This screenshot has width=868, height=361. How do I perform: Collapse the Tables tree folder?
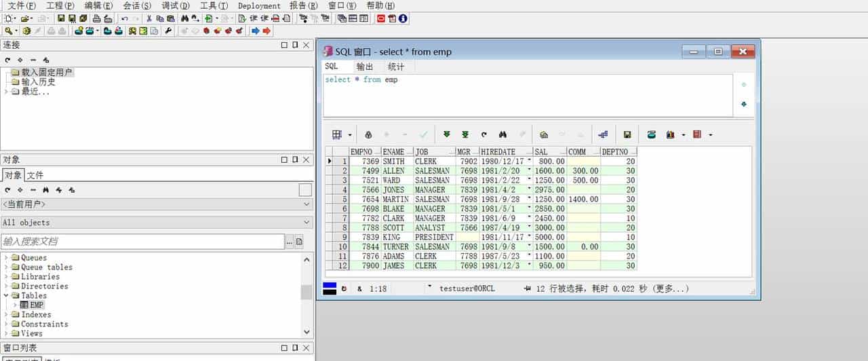5,296
